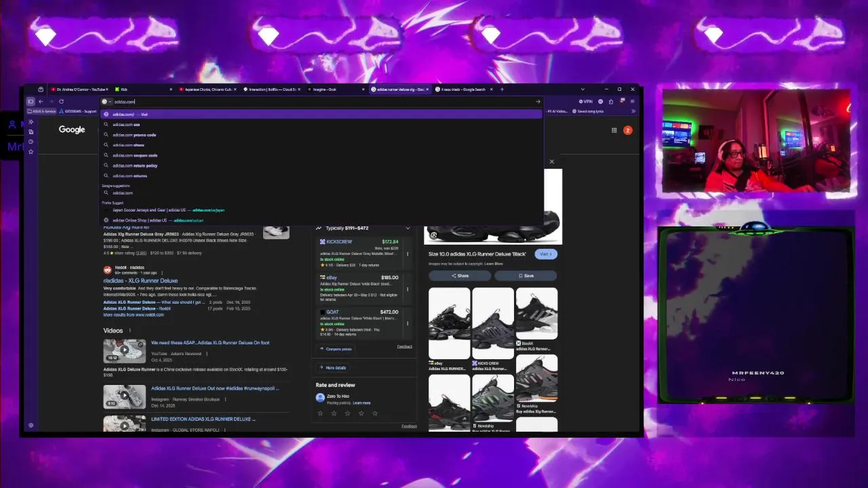Close the adidas runner deluxe xlg tab
868x488 pixels.
[428, 89]
